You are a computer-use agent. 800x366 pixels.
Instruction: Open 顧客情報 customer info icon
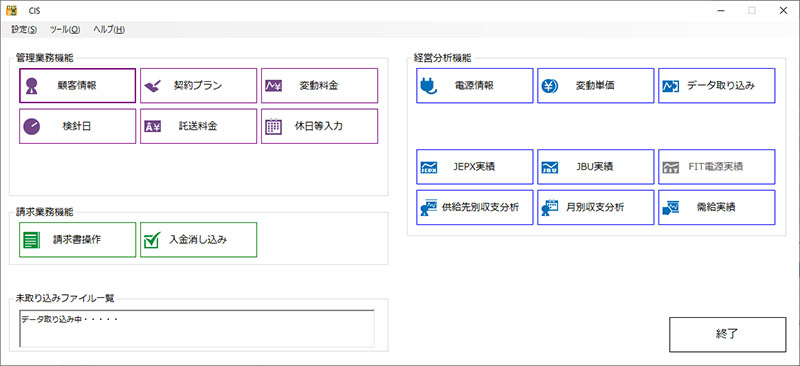coord(32,86)
